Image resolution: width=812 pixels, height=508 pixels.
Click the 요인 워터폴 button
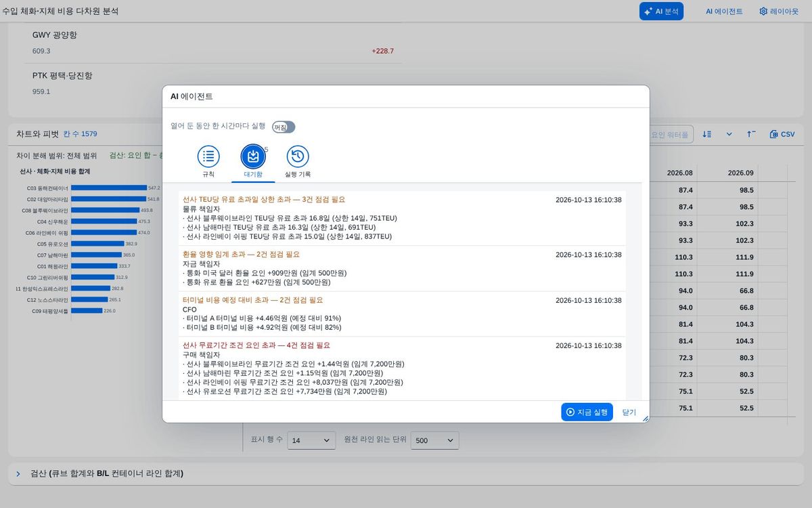[670, 135]
